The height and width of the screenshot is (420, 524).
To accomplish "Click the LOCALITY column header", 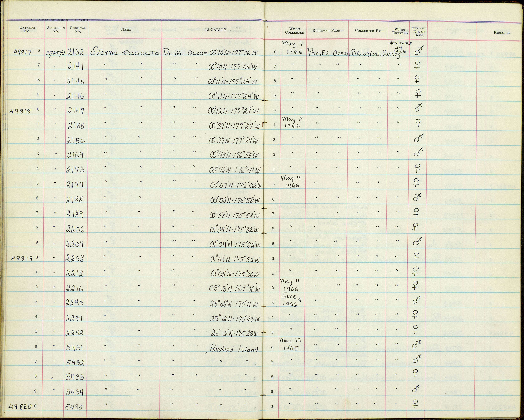I will pos(216,29).
